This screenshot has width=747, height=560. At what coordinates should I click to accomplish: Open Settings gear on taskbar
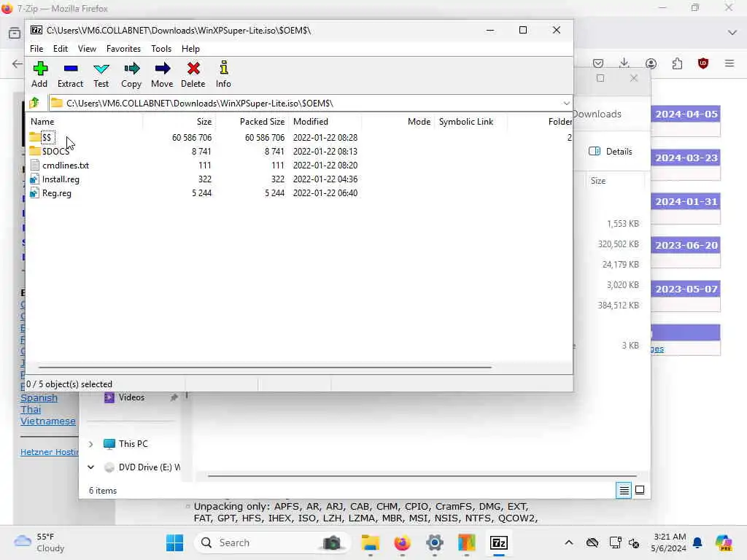(435, 542)
